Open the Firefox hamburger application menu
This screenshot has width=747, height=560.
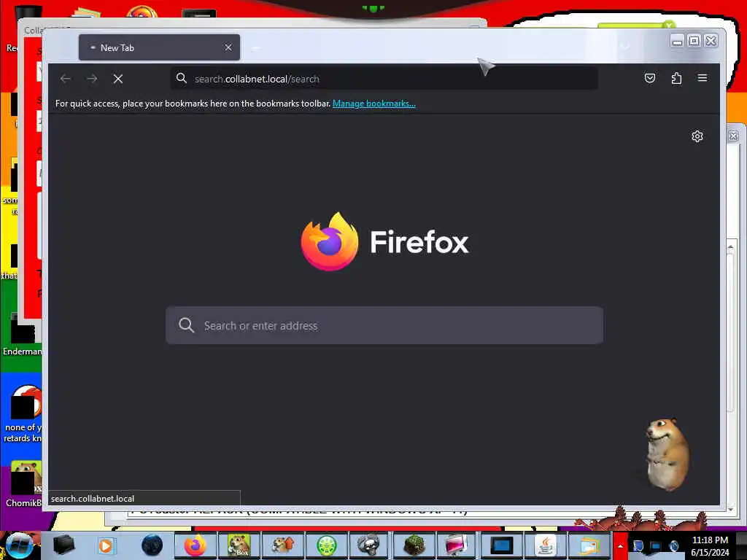point(703,78)
